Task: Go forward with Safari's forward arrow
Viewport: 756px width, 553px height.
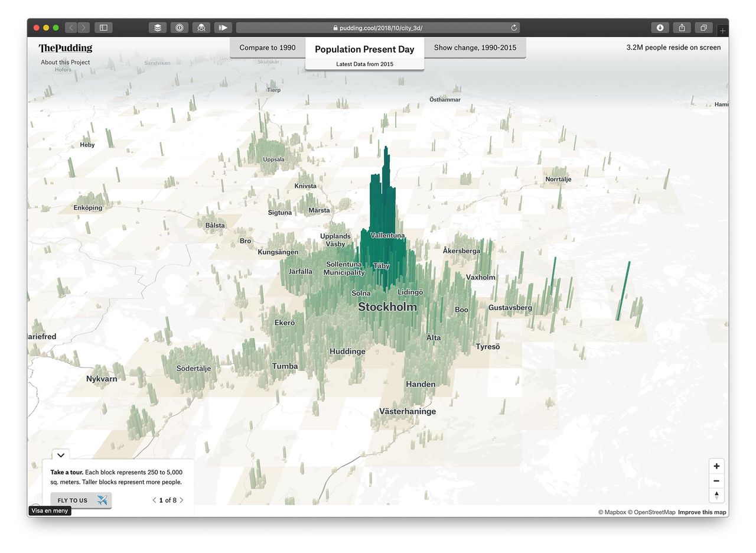Action: tap(84, 28)
